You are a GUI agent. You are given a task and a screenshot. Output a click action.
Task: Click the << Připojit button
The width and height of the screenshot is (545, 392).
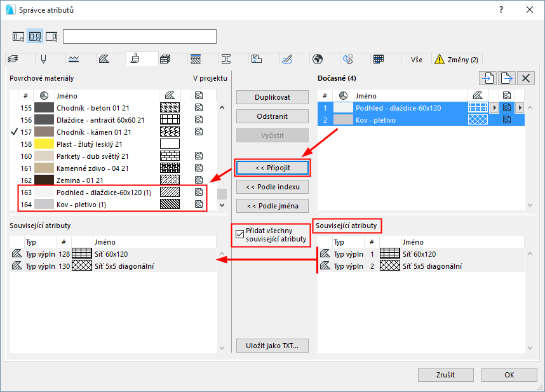272,168
